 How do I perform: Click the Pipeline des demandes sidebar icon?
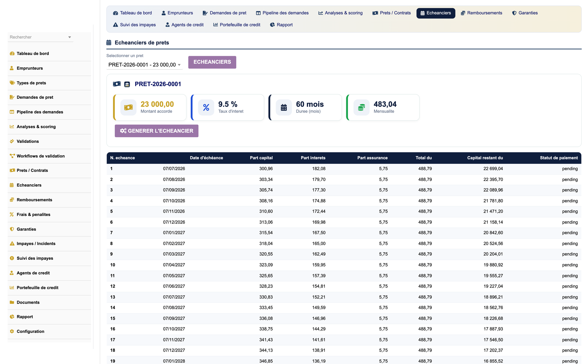[x=12, y=112]
